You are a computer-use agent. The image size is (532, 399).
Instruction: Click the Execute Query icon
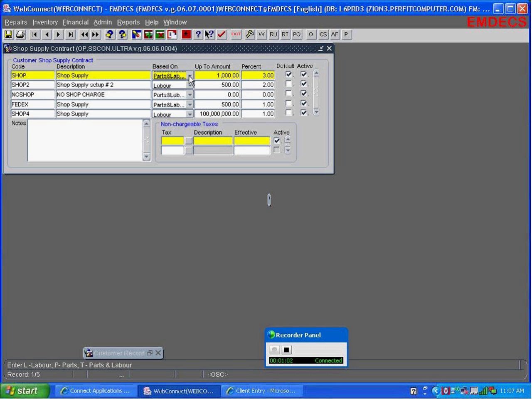click(123, 34)
